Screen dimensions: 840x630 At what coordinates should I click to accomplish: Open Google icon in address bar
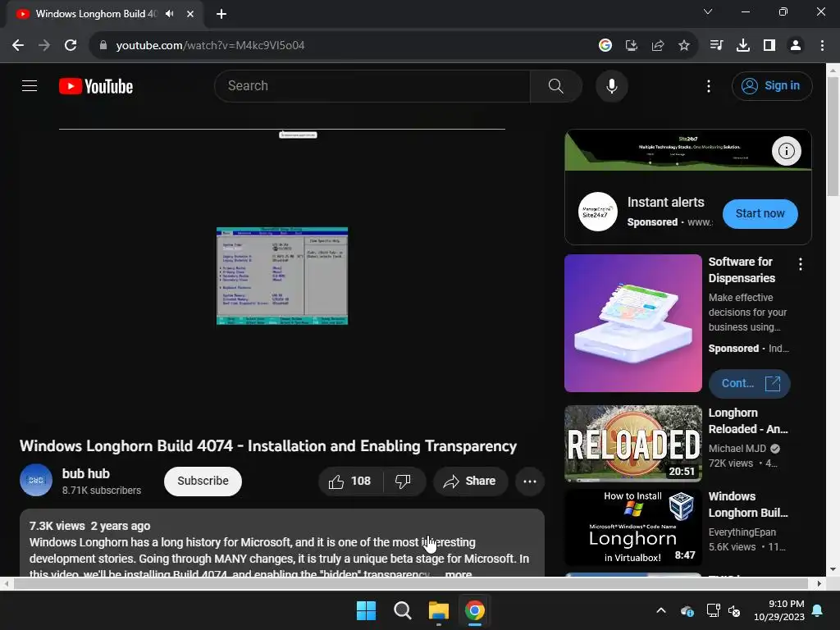point(605,46)
